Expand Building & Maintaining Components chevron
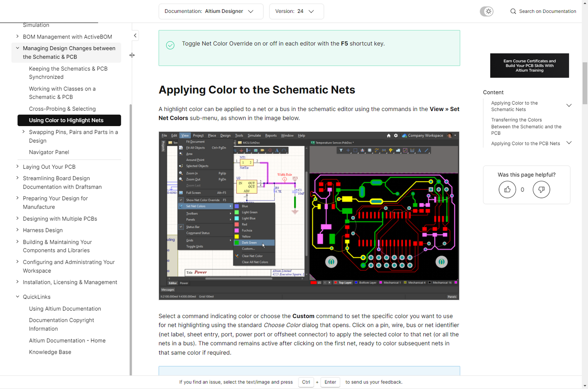Viewport: 588px width, 389px height. (17, 242)
